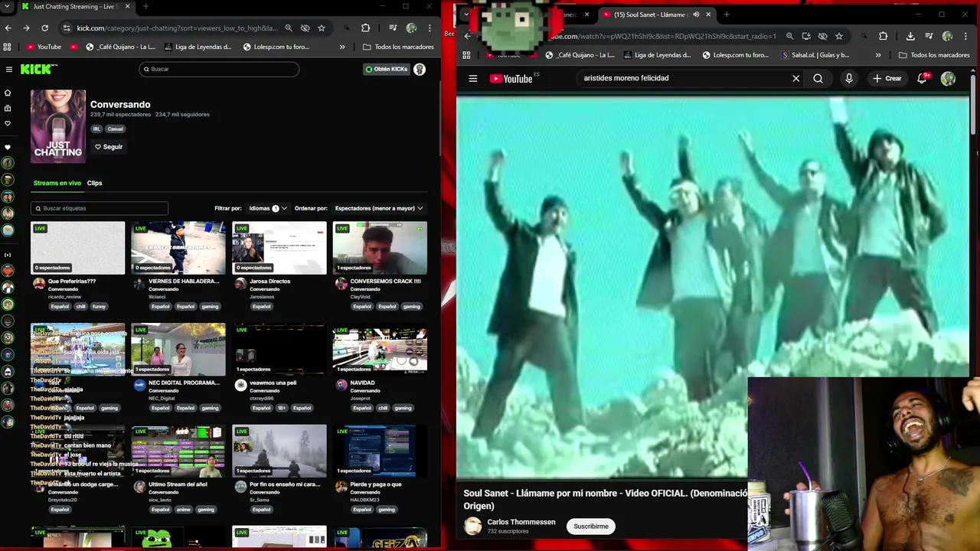This screenshot has width=980, height=551.
Task: Select the Casual category tag
Action: (x=115, y=129)
